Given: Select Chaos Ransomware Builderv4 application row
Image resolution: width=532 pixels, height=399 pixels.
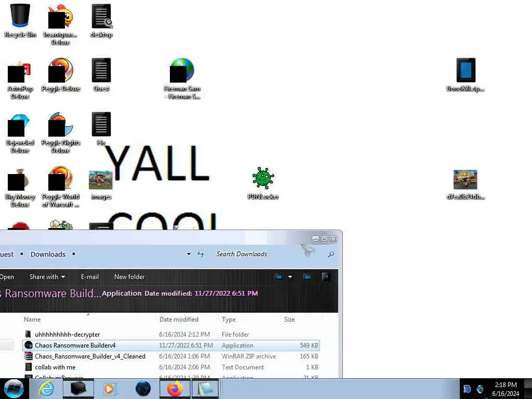Looking at the screenshot, I should point(171,345).
